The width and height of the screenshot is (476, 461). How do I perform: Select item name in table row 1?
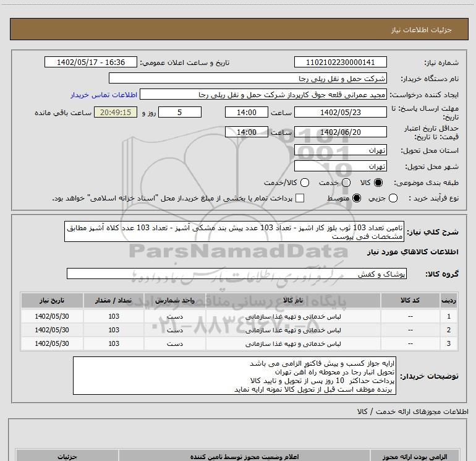(x=293, y=317)
